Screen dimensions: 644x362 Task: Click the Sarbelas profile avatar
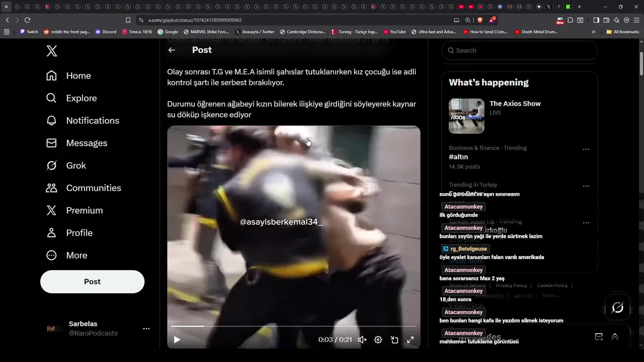point(54,329)
